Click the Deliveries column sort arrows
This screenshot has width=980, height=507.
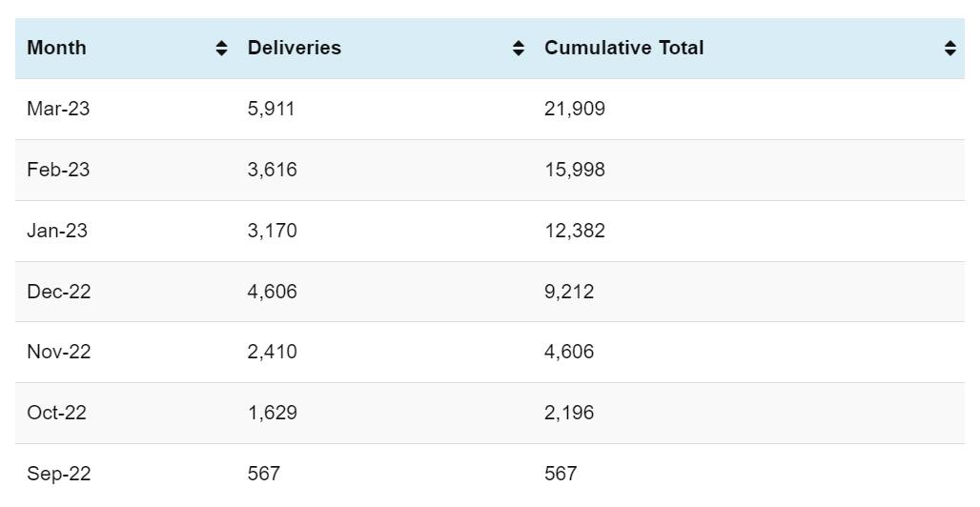click(519, 49)
